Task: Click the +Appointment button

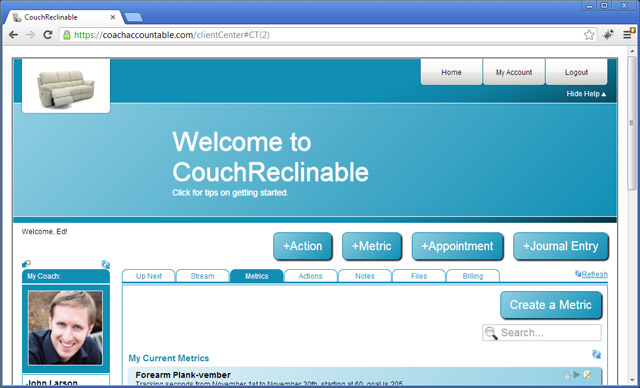Action: pyautogui.click(x=458, y=246)
